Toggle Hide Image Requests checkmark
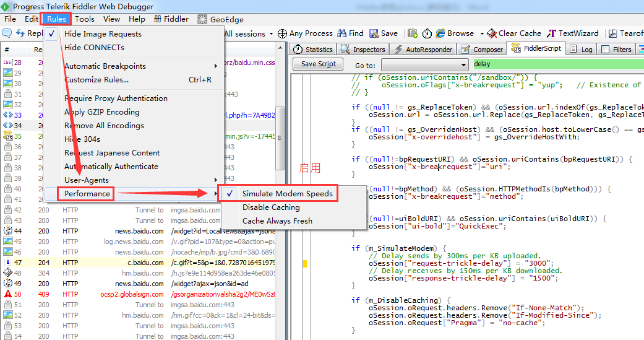This screenshot has height=340, width=644. point(51,34)
